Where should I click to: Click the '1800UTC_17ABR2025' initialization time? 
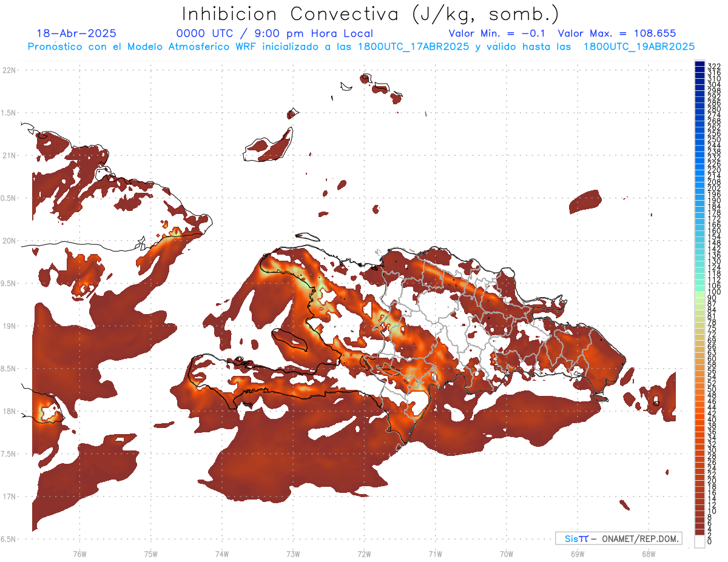[x=413, y=47]
